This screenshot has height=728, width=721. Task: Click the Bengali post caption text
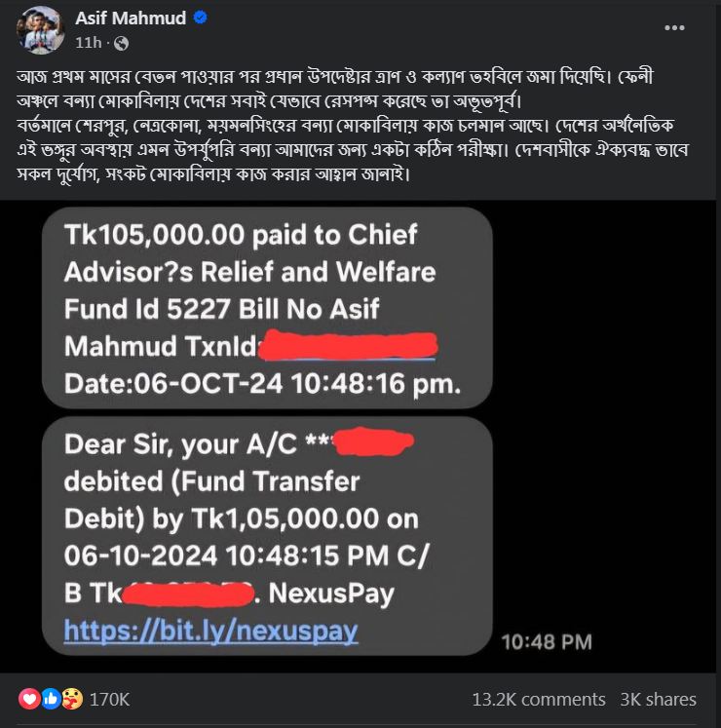tap(353, 126)
